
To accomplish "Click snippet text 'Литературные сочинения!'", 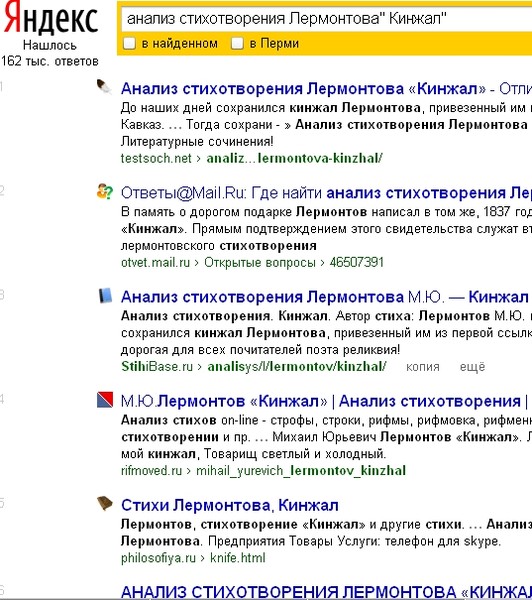I will click(197, 142).
